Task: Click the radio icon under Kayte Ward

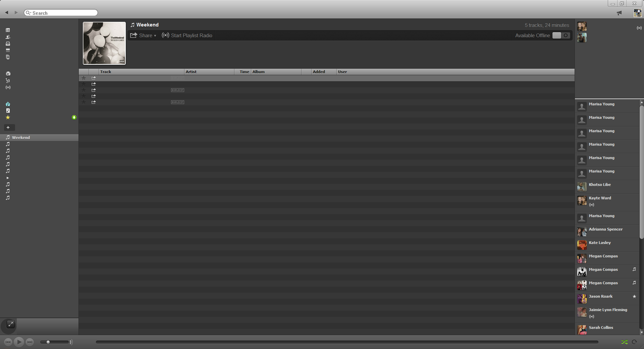Action: coord(592,205)
